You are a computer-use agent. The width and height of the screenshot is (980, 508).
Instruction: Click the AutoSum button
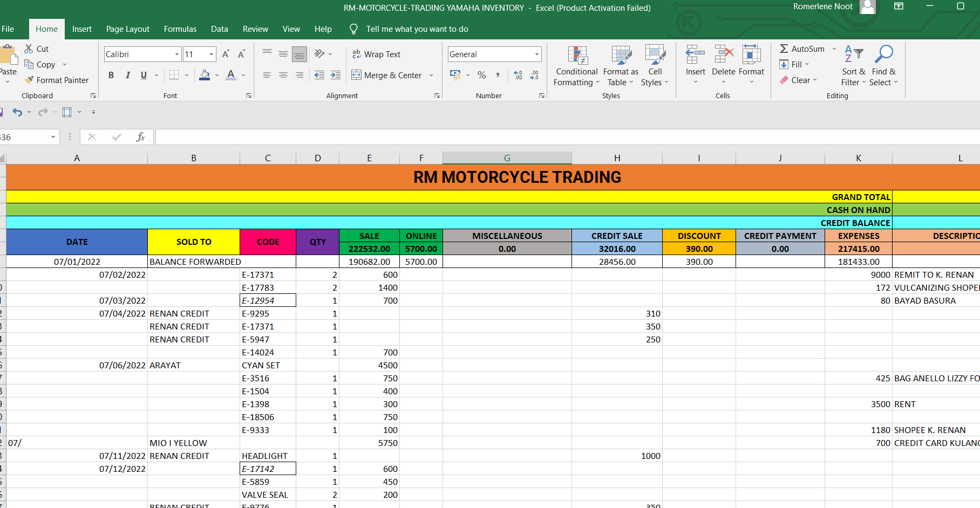click(802, 49)
